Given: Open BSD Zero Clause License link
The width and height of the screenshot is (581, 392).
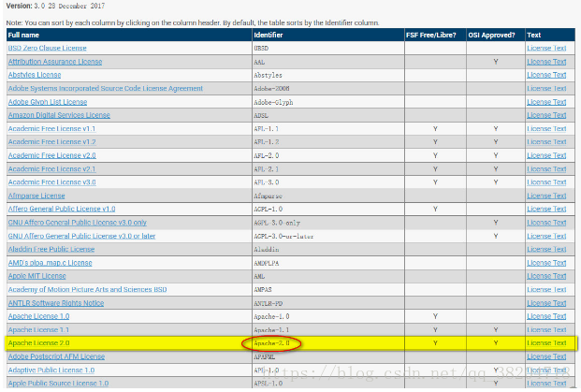Looking at the screenshot, I should click(47, 48).
